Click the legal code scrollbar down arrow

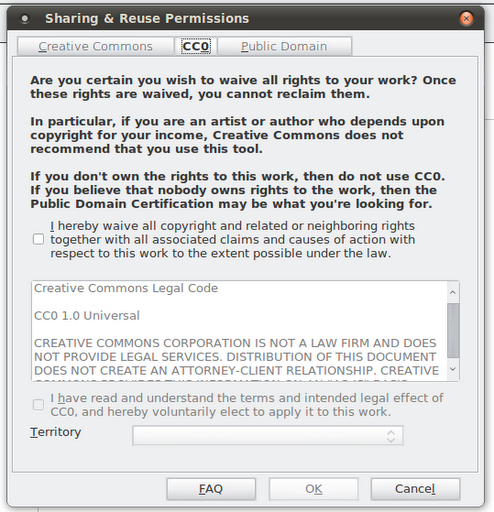(x=453, y=369)
